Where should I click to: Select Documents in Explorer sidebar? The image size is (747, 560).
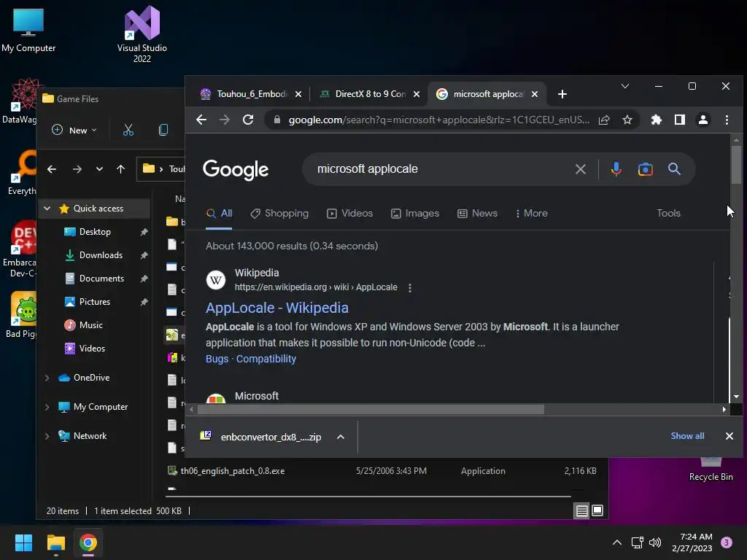coord(101,279)
